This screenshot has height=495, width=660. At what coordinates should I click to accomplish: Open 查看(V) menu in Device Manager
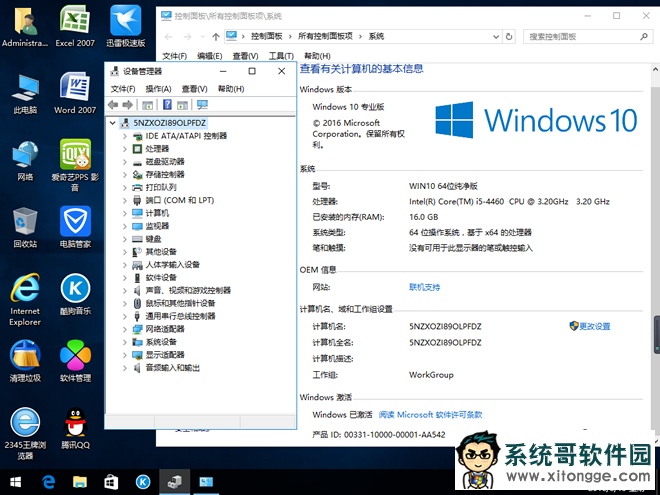(194, 89)
